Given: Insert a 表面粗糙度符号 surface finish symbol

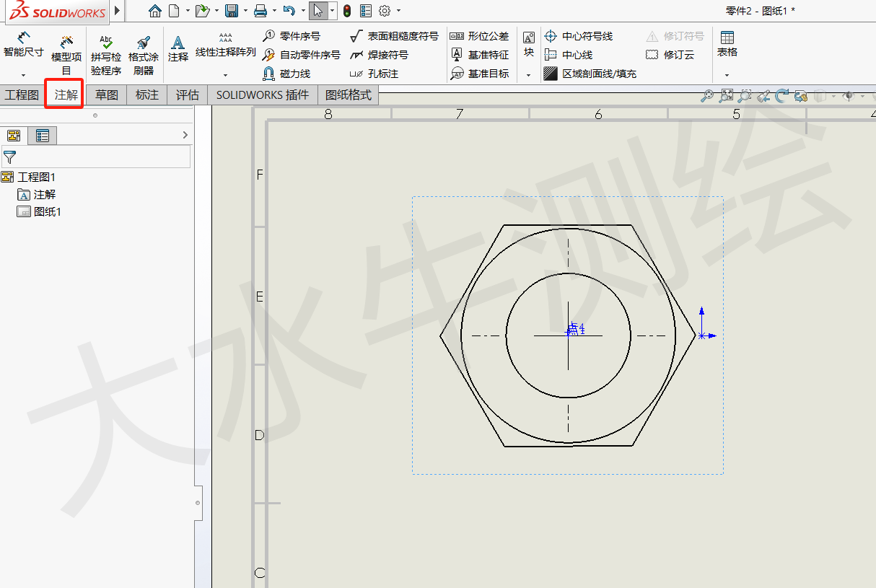Looking at the screenshot, I should 394,35.
